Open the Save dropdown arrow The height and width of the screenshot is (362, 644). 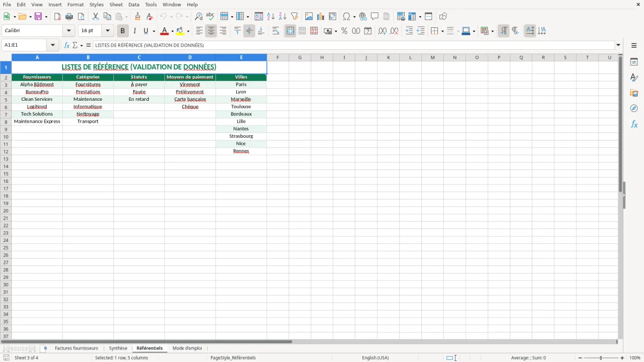46,17
